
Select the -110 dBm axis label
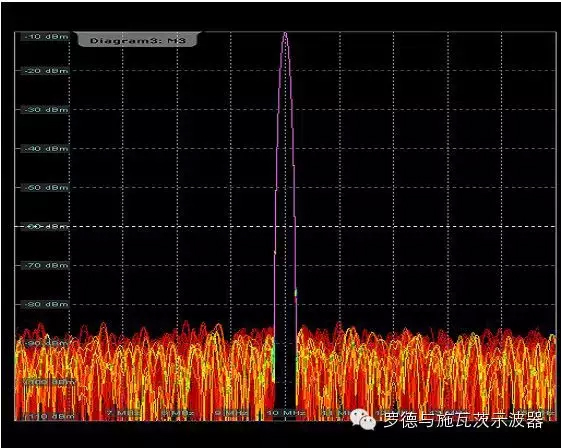(49, 416)
